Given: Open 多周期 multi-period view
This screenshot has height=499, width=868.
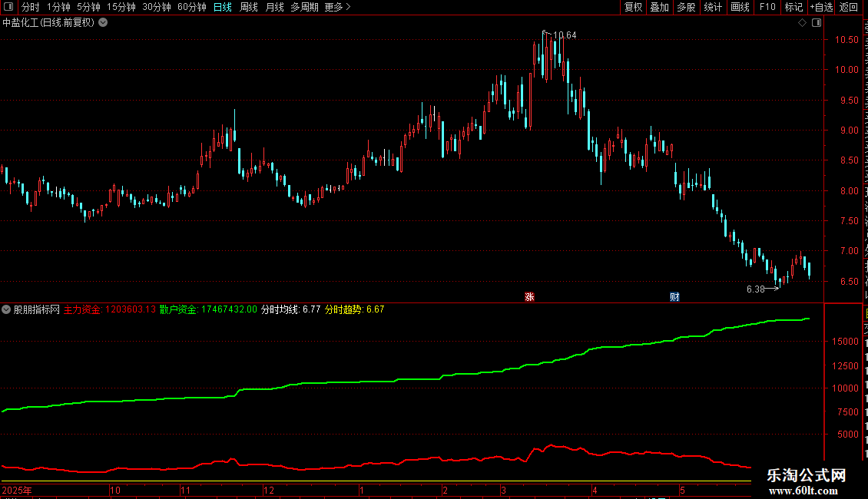Looking at the screenshot, I should click(x=304, y=7).
